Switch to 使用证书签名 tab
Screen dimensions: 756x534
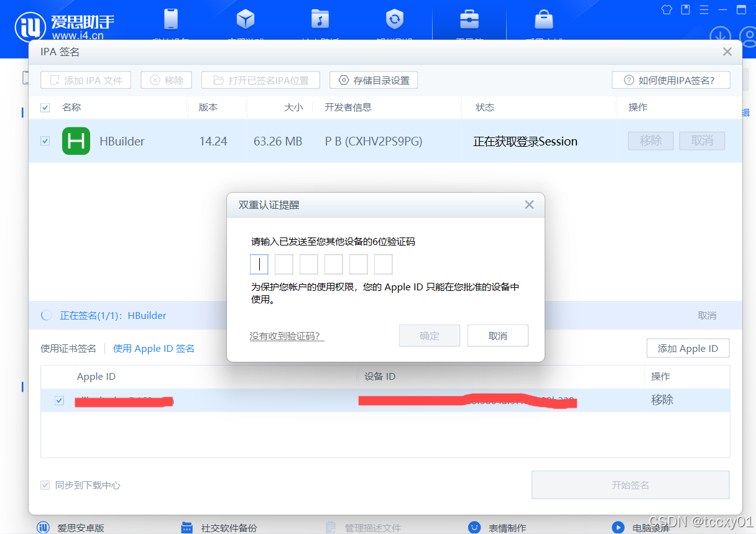pyautogui.click(x=68, y=348)
